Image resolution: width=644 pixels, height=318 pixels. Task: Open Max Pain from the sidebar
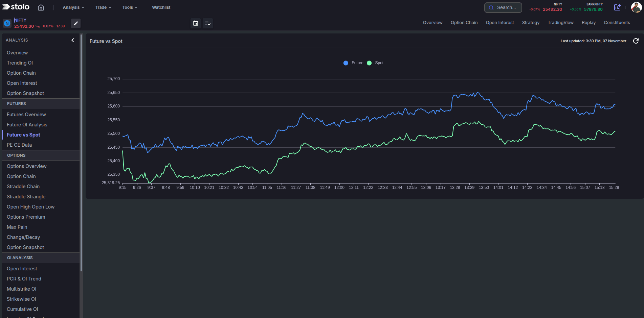click(17, 227)
